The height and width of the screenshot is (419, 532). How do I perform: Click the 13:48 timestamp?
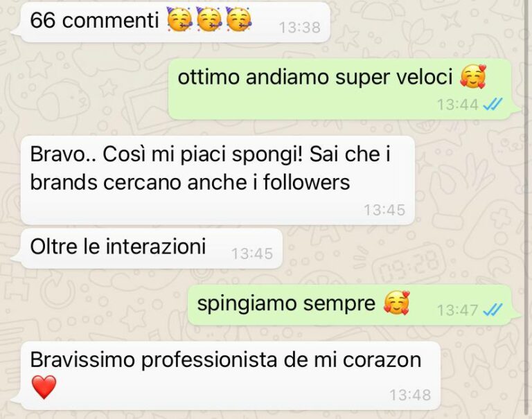coord(410,395)
